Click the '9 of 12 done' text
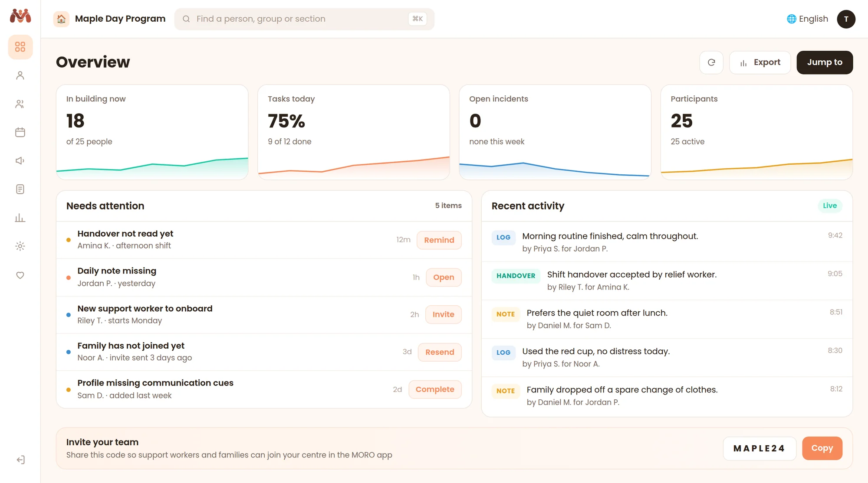 (289, 142)
